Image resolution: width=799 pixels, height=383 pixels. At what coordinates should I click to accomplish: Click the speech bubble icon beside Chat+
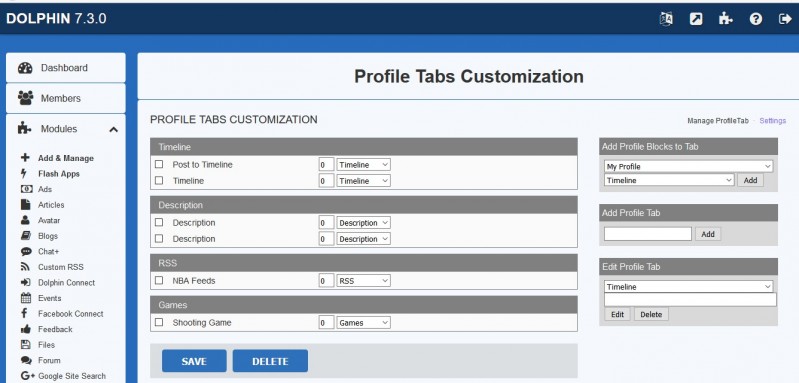tap(26, 252)
